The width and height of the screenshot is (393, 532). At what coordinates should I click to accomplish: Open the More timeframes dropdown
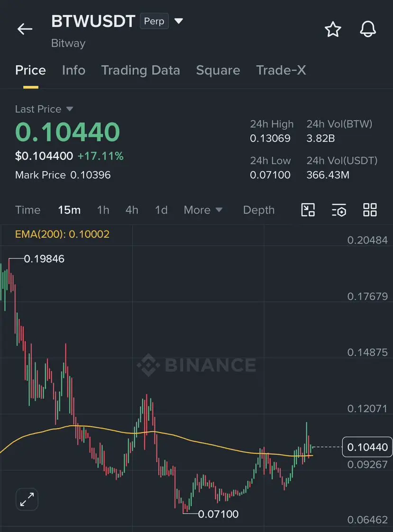click(x=203, y=210)
